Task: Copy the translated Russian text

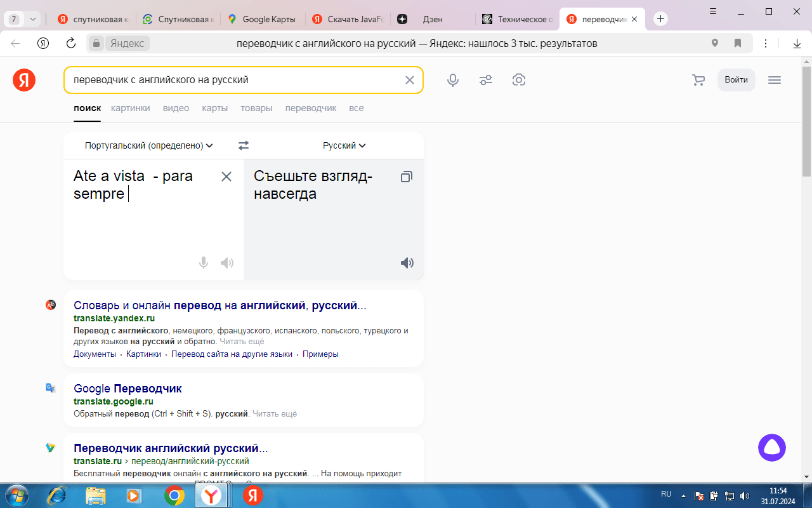Action: (x=407, y=177)
